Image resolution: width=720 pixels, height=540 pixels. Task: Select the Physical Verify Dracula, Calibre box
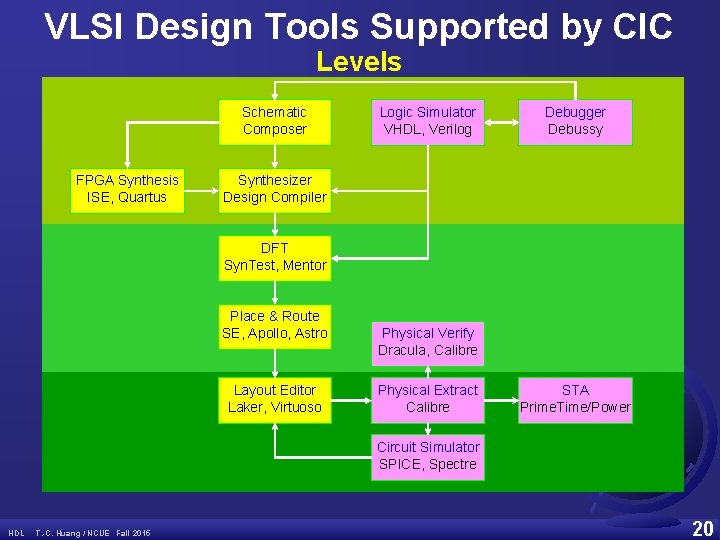pos(428,344)
